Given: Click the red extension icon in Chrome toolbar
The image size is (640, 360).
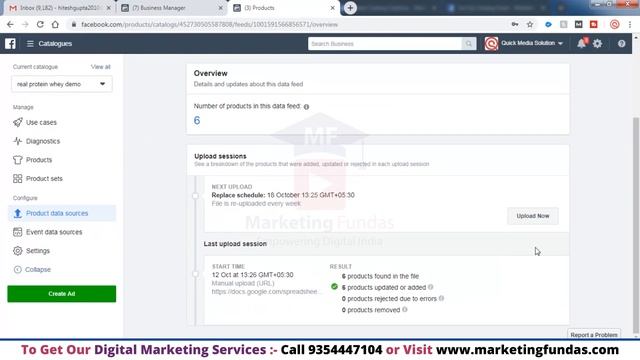Looking at the screenshot, I should coord(593,24).
